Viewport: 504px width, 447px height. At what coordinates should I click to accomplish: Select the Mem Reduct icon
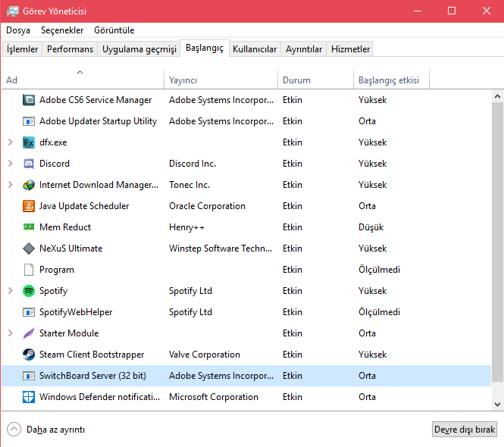29,227
